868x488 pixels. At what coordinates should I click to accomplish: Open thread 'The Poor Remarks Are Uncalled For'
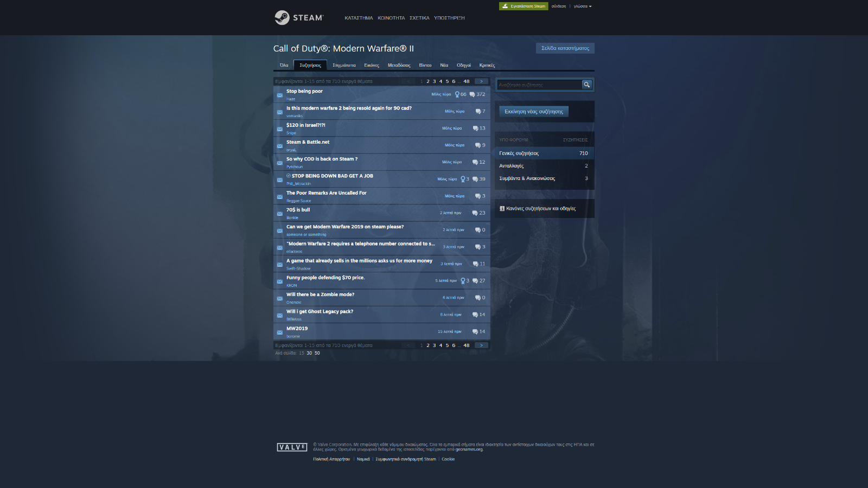pyautogui.click(x=327, y=193)
